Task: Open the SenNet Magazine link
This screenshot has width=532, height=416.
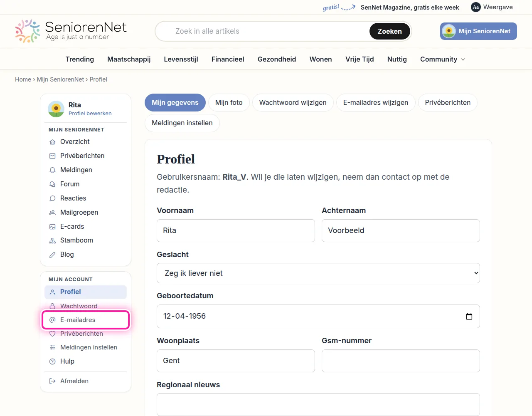Action: [x=410, y=7]
